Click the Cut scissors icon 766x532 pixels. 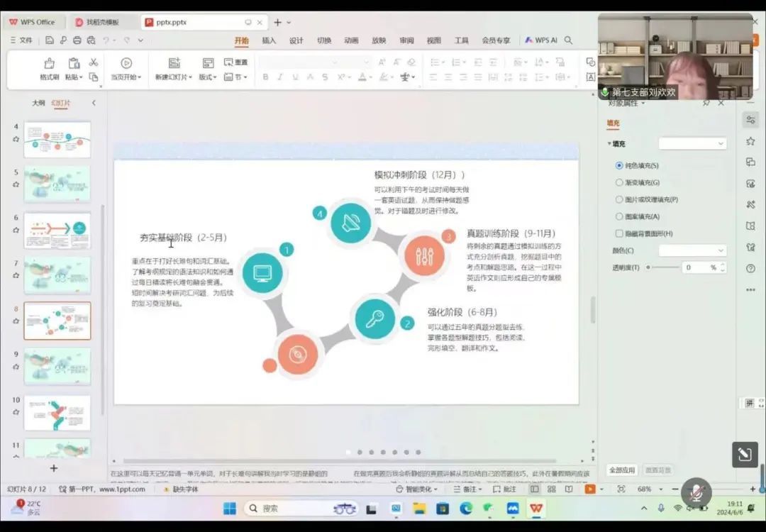click(x=93, y=62)
